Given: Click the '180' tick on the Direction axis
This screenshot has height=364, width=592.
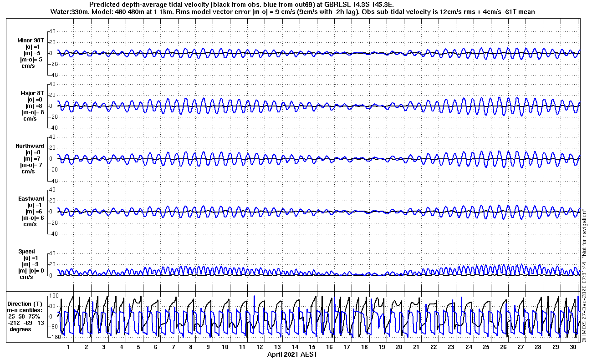Looking at the screenshot, I should 55,295.
